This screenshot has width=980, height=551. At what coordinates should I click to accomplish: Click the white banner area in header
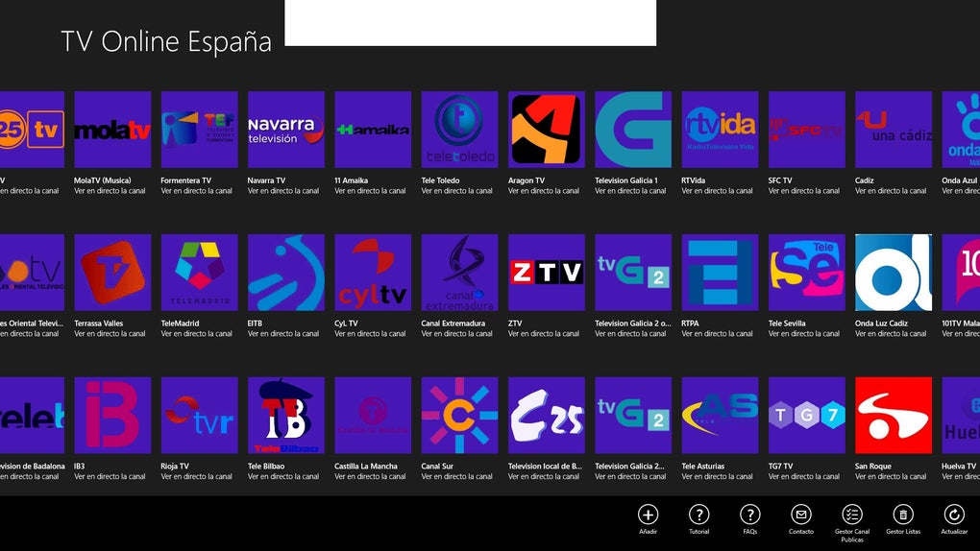click(x=470, y=22)
